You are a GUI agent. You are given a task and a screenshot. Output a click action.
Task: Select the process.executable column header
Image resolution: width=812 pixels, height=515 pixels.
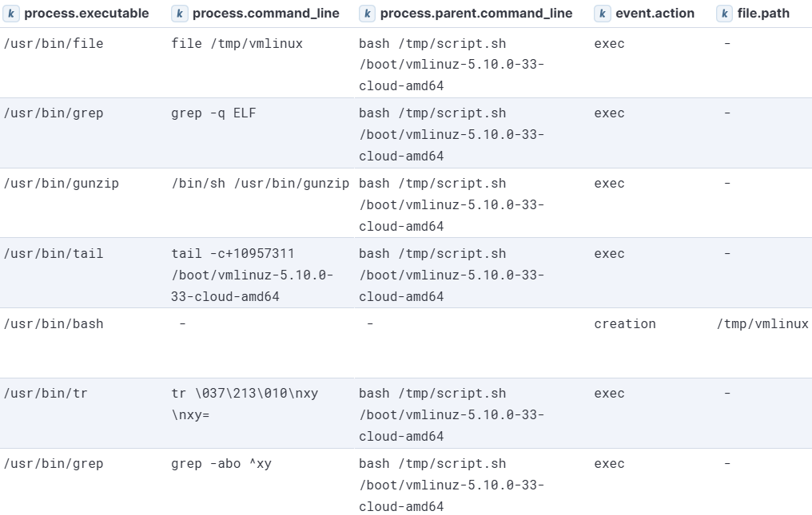[x=86, y=14]
